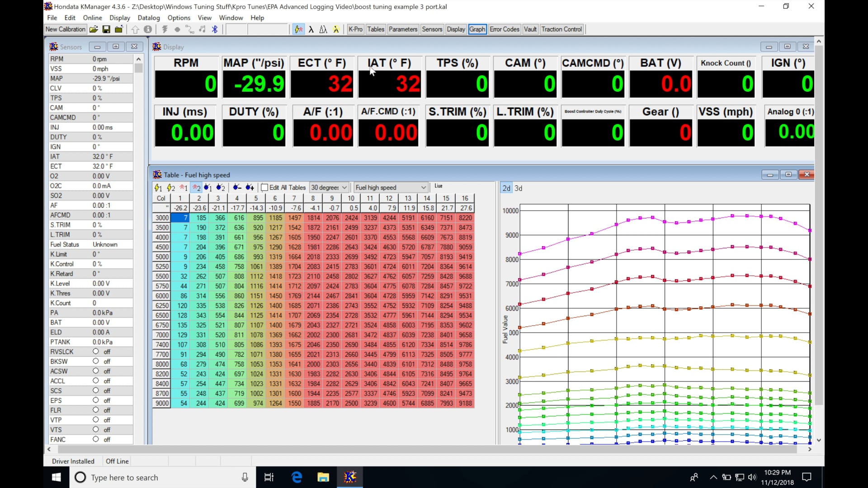Click the Traction Control button

click(x=561, y=29)
